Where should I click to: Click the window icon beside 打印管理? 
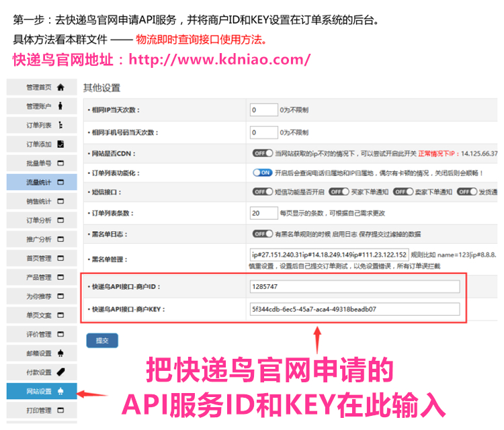(60, 410)
